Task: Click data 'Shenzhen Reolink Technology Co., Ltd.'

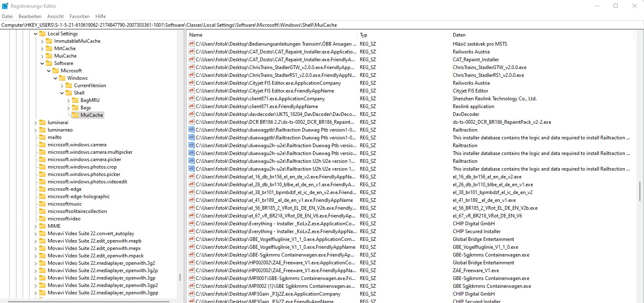Action: click(495, 99)
